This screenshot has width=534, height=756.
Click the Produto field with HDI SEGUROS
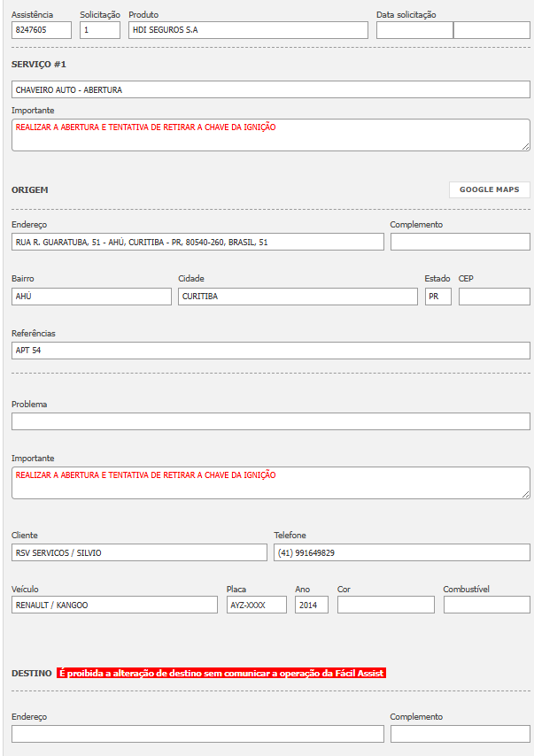[247, 30]
